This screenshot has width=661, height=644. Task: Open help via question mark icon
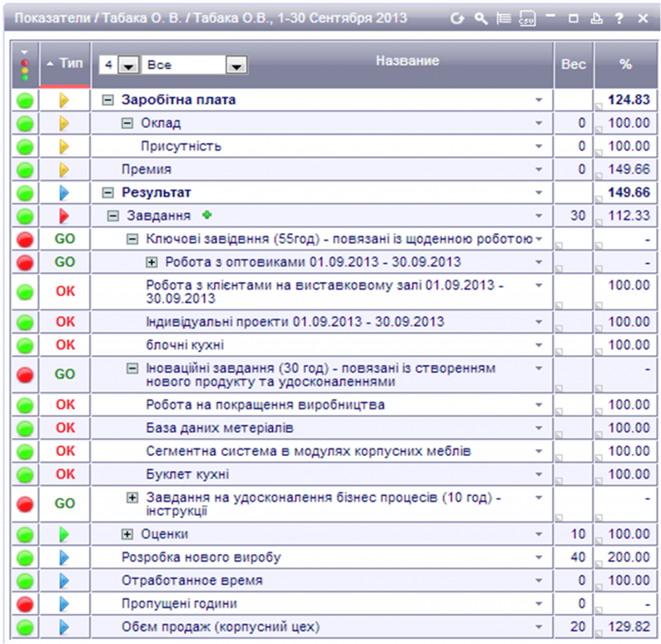[619, 18]
